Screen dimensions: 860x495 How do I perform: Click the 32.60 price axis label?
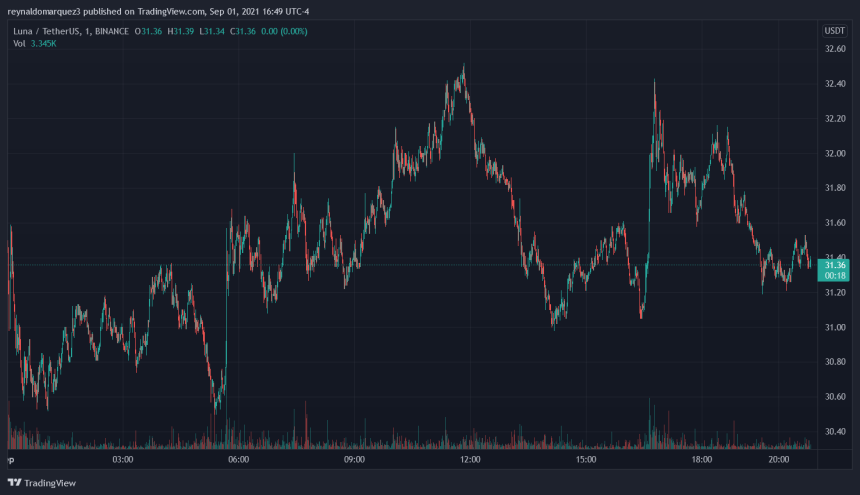click(833, 49)
